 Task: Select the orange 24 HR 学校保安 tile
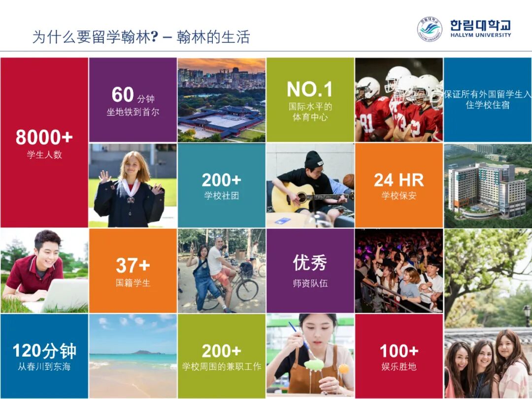399,185
